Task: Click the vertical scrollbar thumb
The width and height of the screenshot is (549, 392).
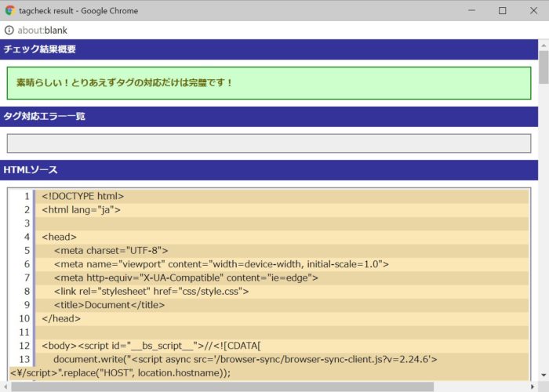Action: coord(544,67)
